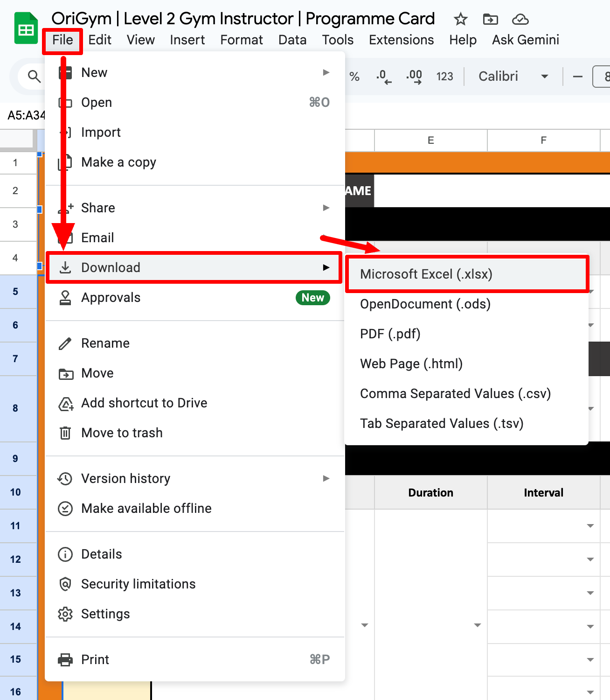Open Approvals
Viewport: 610px width, 700px height.
pyautogui.click(x=195, y=297)
